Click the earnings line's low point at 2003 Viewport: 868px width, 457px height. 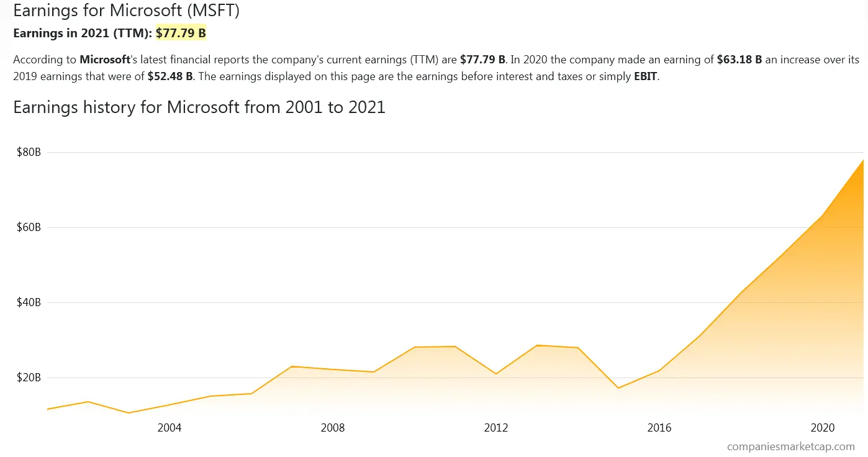[129, 413]
